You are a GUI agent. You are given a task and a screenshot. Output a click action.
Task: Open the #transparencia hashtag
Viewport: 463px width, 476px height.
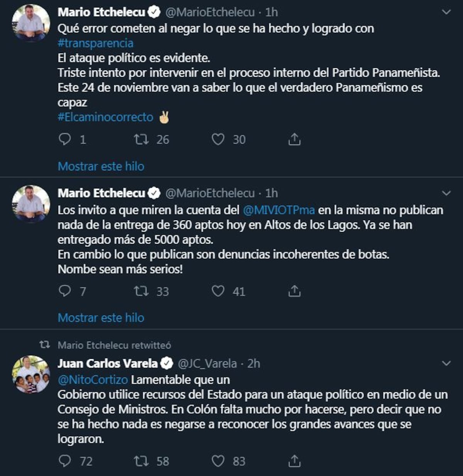coord(95,43)
